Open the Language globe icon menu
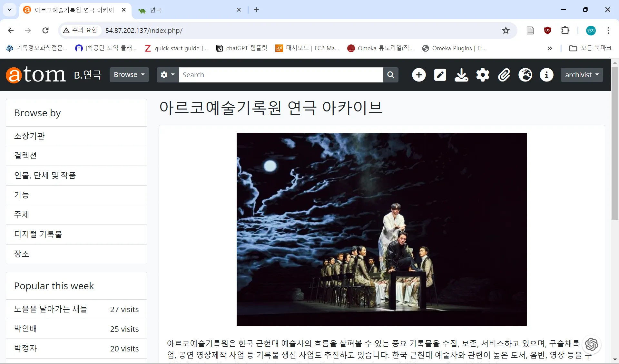The image size is (619, 364). pos(525,75)
